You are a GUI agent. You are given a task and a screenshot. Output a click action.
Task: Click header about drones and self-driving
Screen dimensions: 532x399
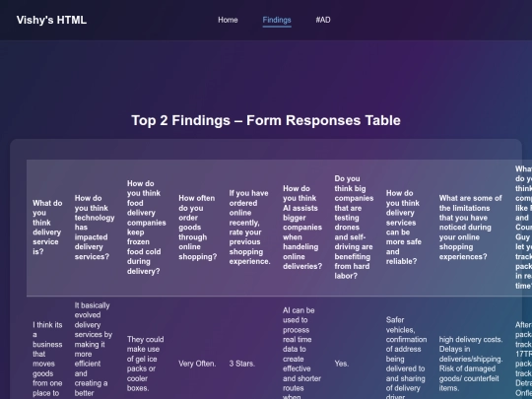point(354,228)
